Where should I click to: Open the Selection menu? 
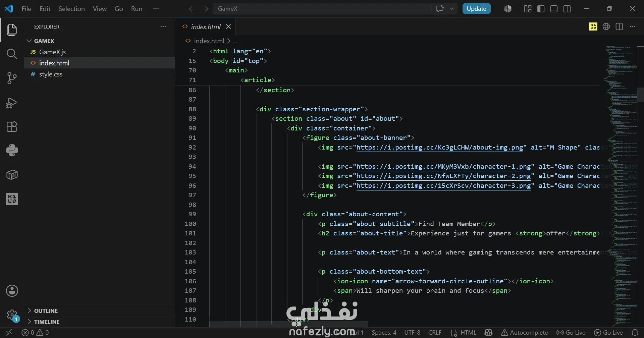[x=71, y=9]
